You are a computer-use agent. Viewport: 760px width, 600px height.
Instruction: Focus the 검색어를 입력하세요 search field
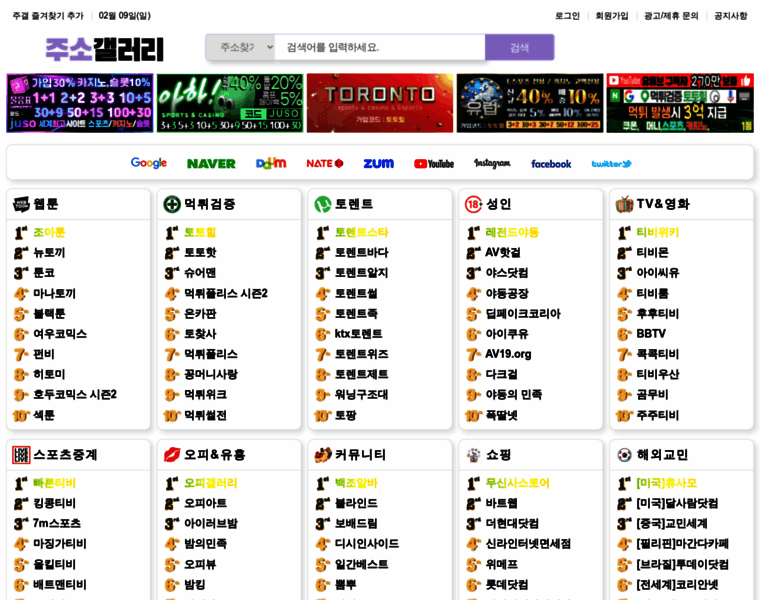point(380,47)
